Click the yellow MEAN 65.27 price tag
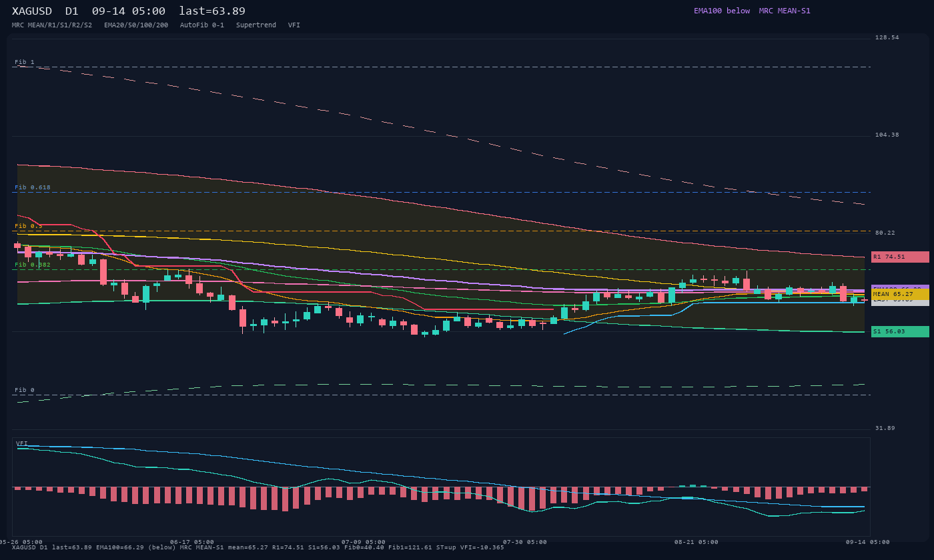 [900, 294]
